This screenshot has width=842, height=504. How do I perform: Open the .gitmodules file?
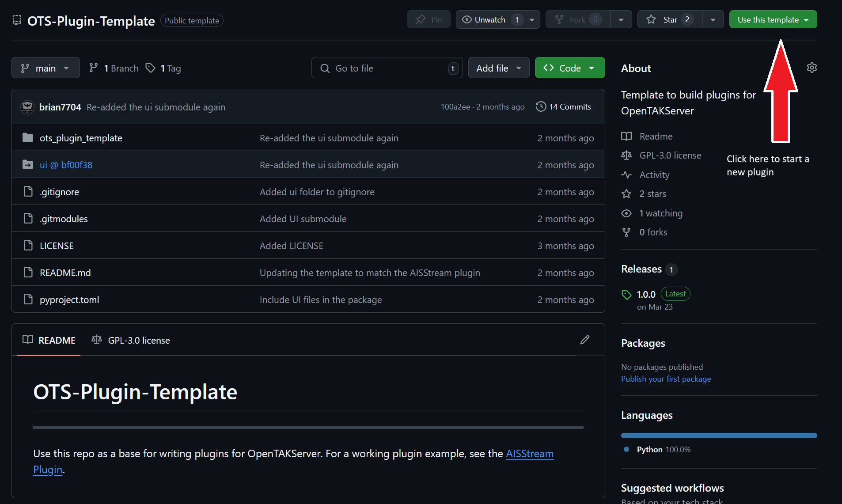(64, 219)
